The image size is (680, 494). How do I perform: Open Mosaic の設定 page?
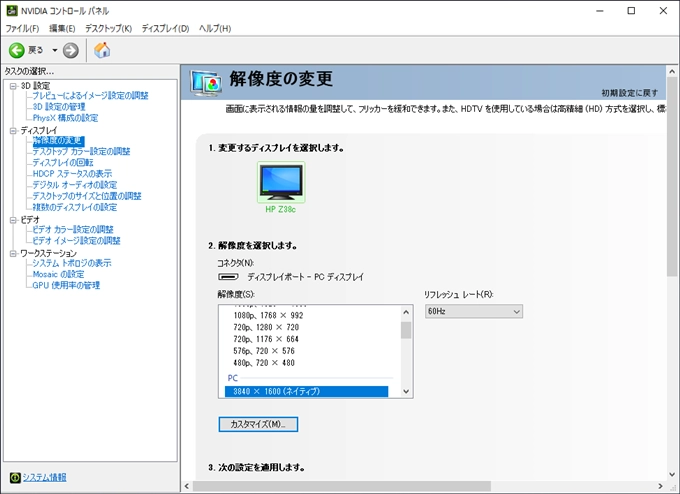coord(59,275)
